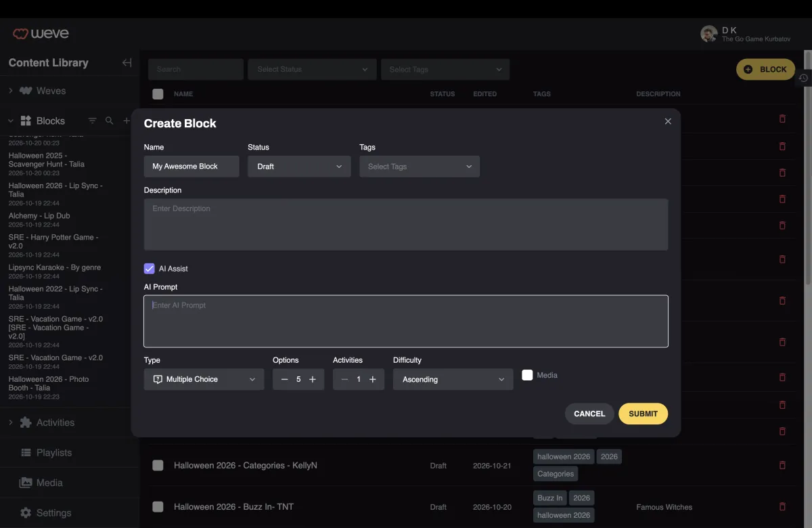Viewport: 812px width, 528px height.
Task: Click the Activities puzzle icon
Action: pos(26,422)
